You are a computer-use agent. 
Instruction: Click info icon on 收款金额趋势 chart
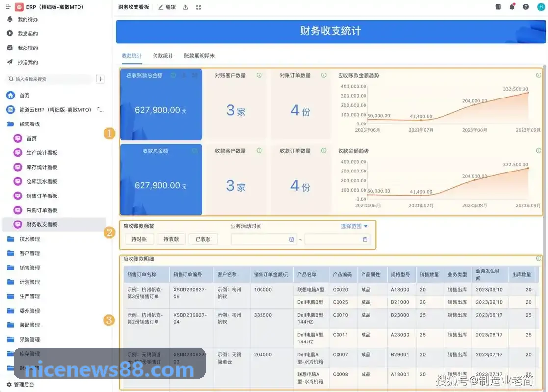click(x=539, y=151)
